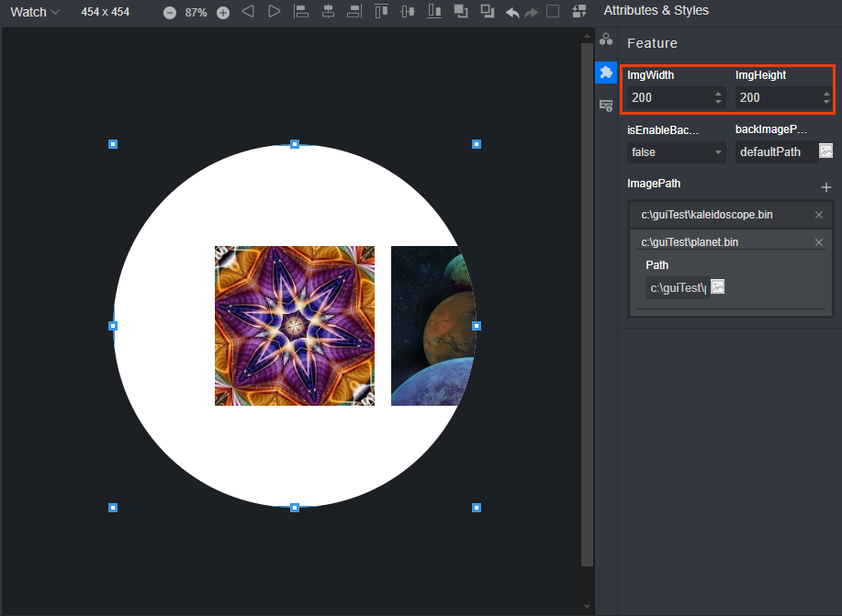Screen dimensions: 842x616
Task: Open the isEnableBackground false dropdown
Action: 676,152
